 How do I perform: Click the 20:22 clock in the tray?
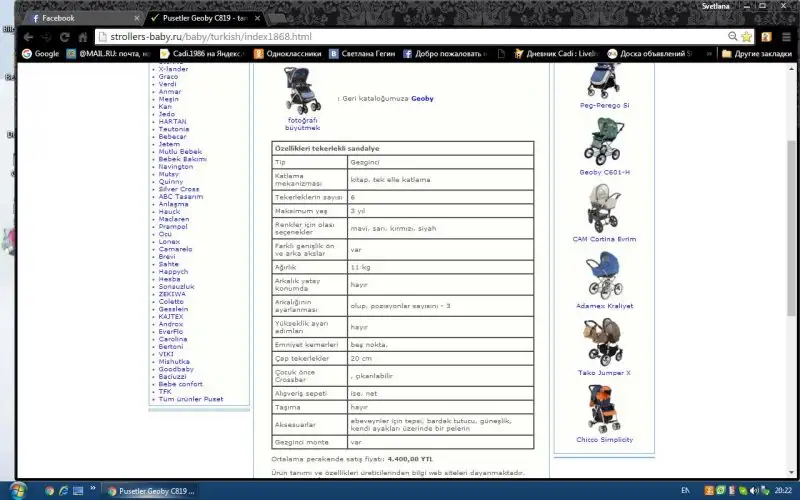click(783, 491)
